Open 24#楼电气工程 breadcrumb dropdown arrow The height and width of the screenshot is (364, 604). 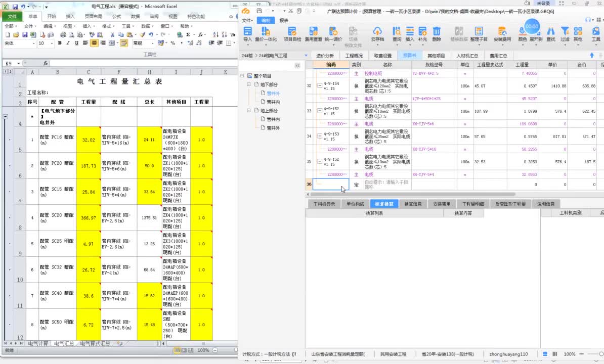click(x=306, y=56)
